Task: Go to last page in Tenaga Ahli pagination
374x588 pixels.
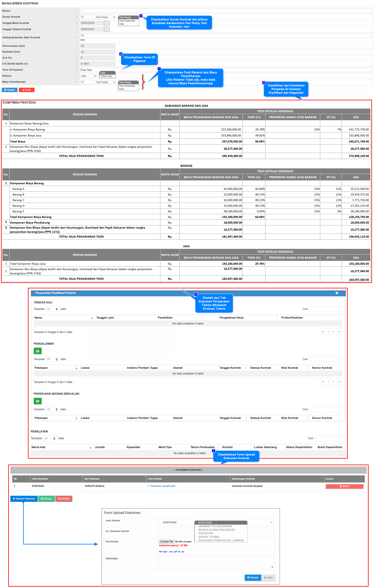Action: click(339, 332)
